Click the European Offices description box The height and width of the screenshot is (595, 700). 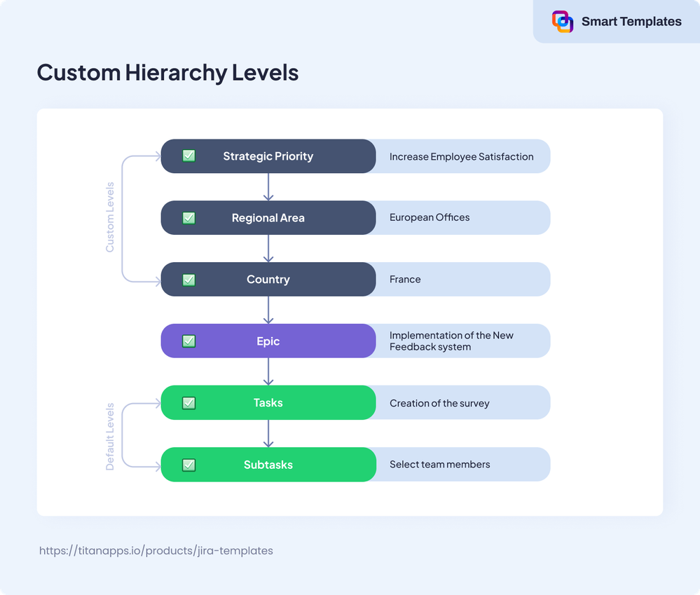[x=462, y=218]
